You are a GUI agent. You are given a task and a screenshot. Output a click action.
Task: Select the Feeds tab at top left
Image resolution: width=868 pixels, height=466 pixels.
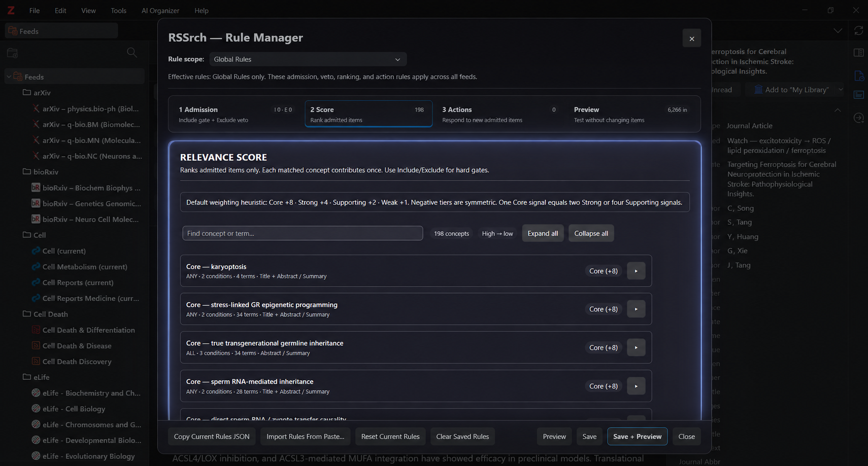(61, 31)
